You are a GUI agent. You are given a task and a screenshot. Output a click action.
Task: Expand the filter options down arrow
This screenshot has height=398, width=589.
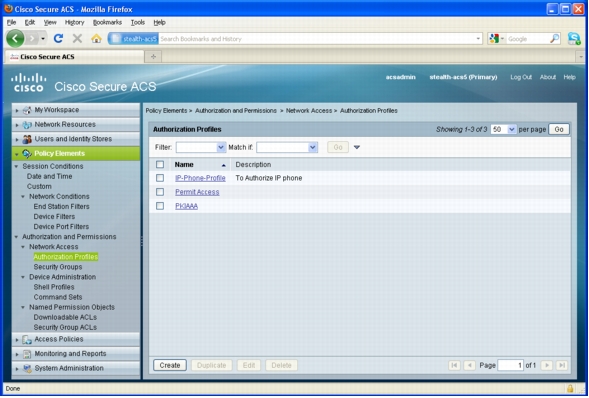point(357,148)
